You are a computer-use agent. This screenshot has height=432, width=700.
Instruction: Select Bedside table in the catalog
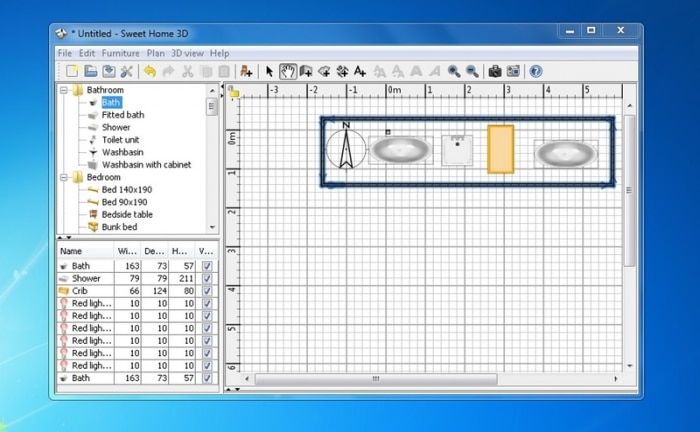[127, 215]
